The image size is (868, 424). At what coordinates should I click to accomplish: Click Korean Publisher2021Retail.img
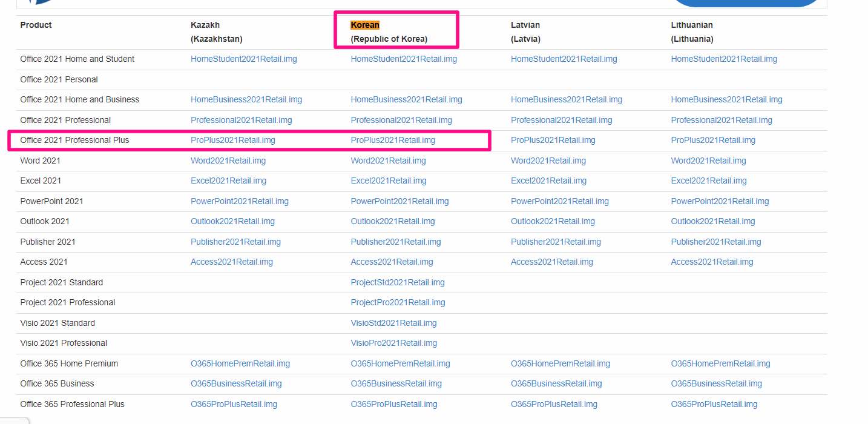(396, 242)
